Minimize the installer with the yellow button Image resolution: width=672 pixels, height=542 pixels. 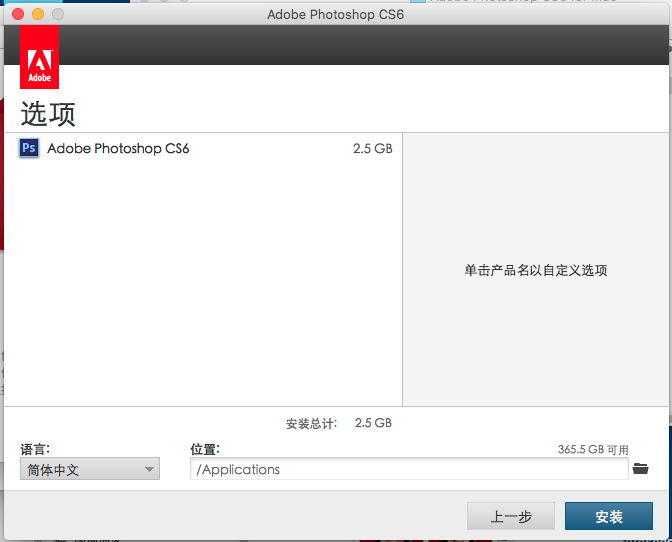pyautogui.click(x=38, y=14)
